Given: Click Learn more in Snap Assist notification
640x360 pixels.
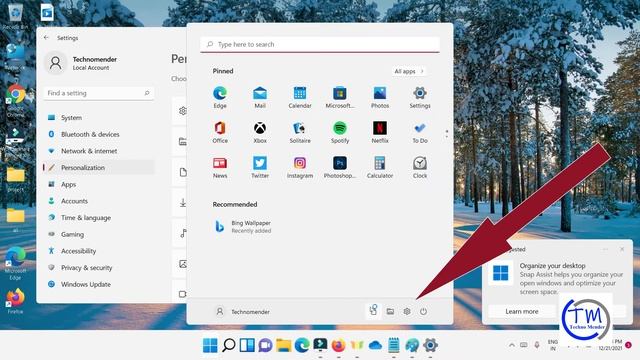Looking at the screenshot, I should [522, 311].
